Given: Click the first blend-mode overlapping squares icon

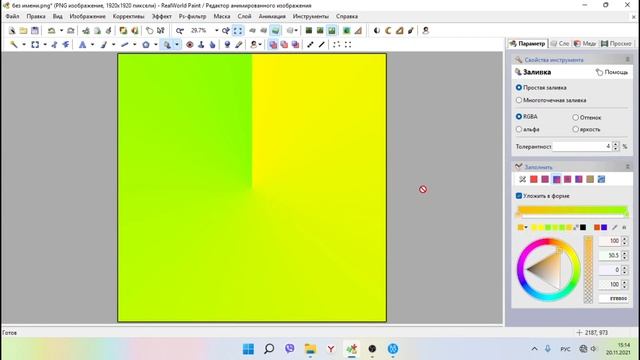Looking at the screenshot, I should (x=273, y=44).
